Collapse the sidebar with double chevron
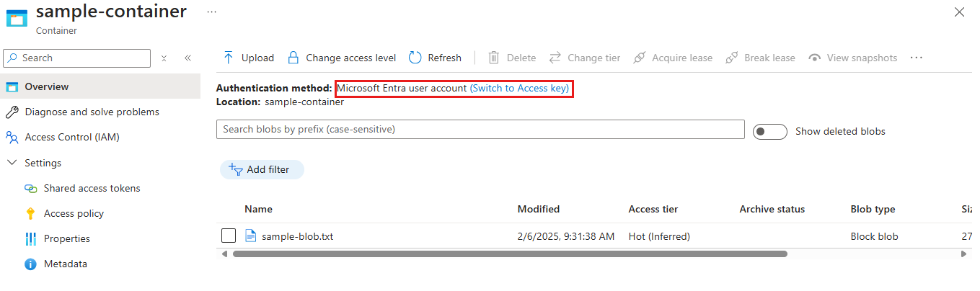This screenshot has width=980, height=291. coord(187,58)
